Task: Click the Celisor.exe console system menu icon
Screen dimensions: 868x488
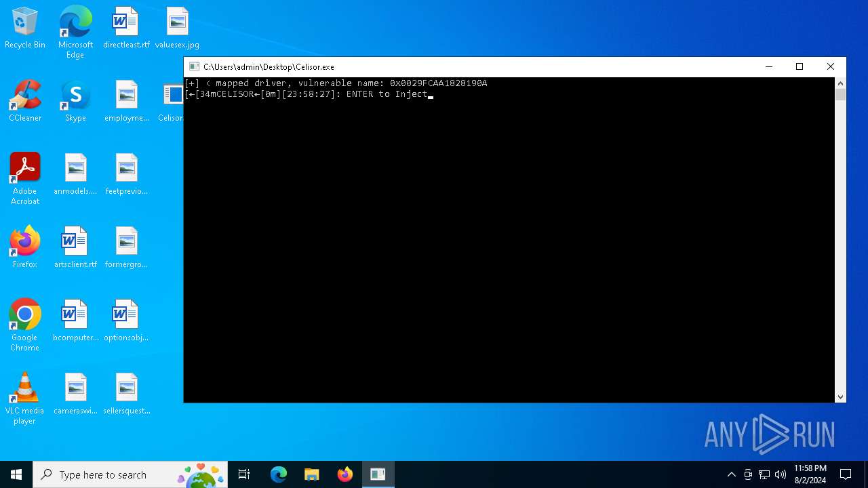Action: click(194, 66)
